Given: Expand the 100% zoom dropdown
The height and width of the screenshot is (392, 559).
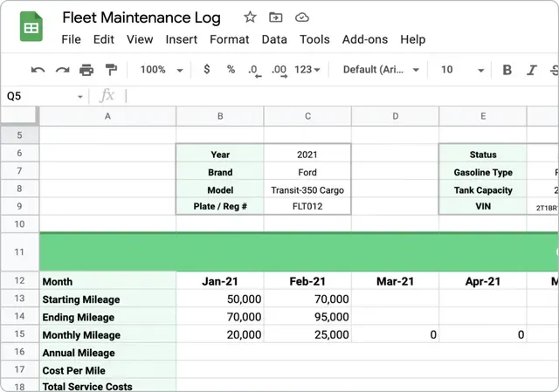Looking at the screenshot, I should pos(162,70).
